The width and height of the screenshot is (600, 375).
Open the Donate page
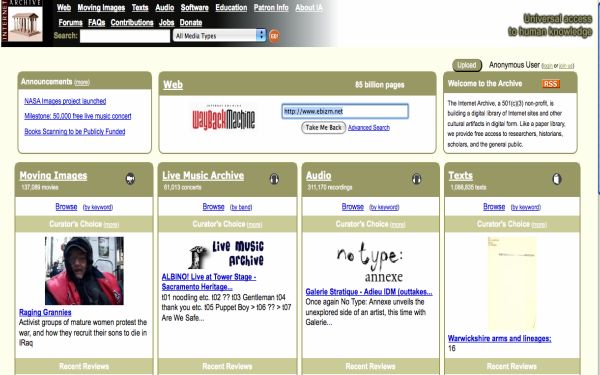coord(191,23)
